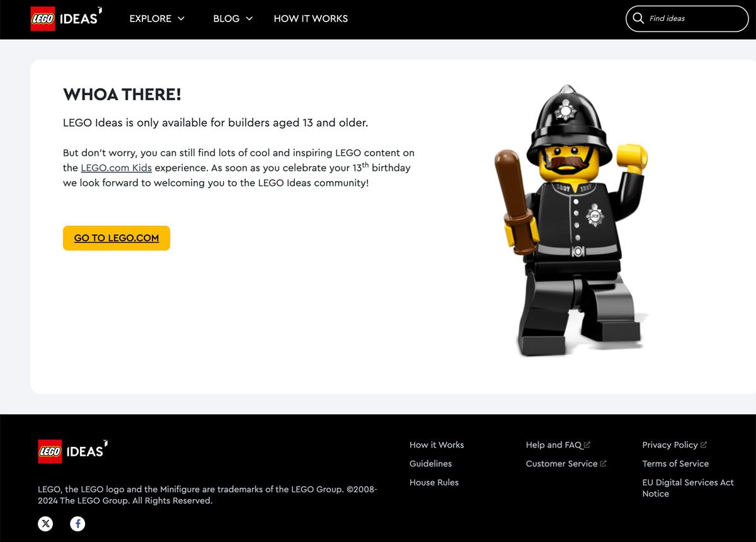Open the House Rules footer link
The width and height of the screenshot is (756, 542).
434,483
